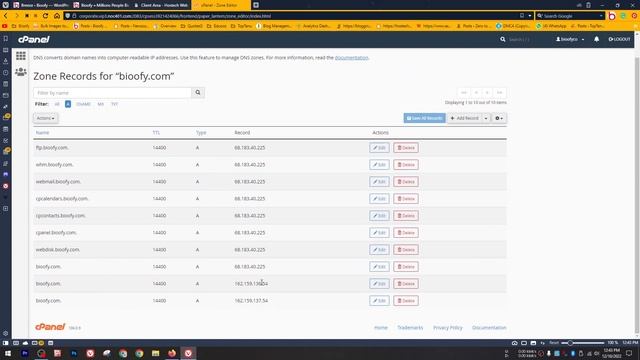Sort the table by TTL column
The height and width of the screenshot is (360, 640).
[156, 133]
